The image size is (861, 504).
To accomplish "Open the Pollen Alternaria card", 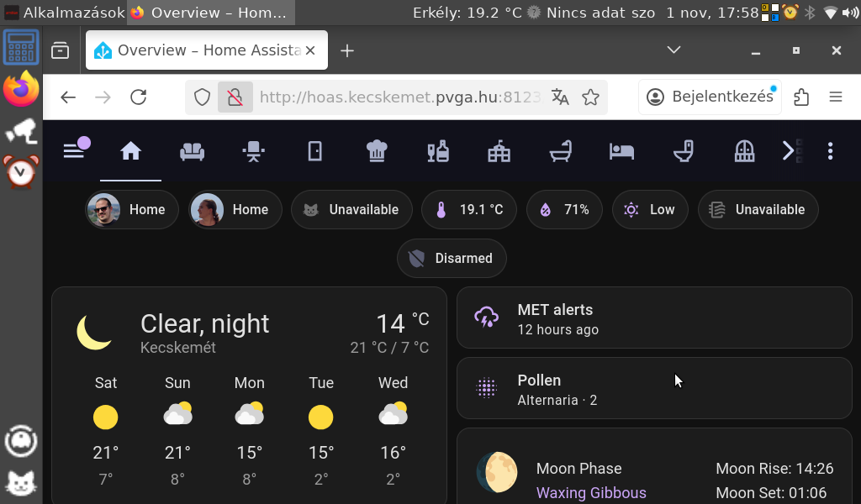I will coord(653,389).
